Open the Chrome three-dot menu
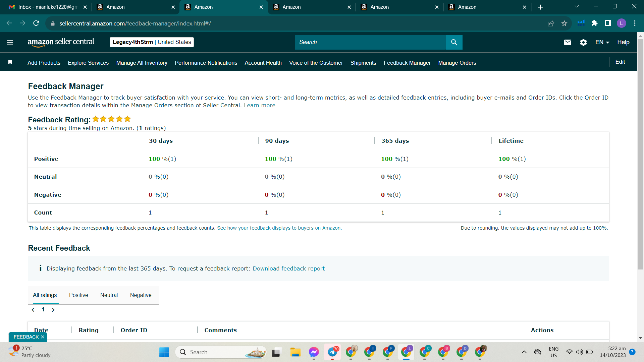Image resolution: width=644 pixels, height=362 pixels. pyautogui.click(x=635, y=23)
